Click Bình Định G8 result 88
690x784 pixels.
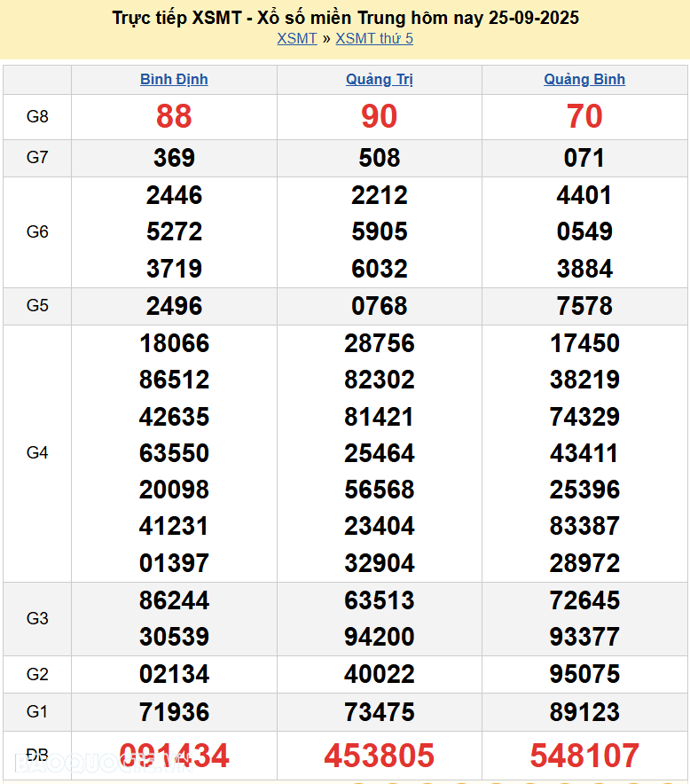(x=174, y=116)
